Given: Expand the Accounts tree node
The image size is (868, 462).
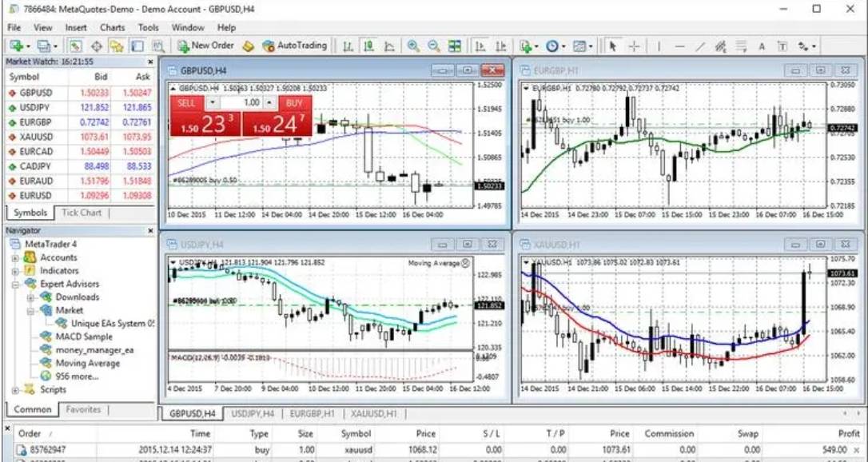Looking at the screenshot, I should tap(15, 258).
